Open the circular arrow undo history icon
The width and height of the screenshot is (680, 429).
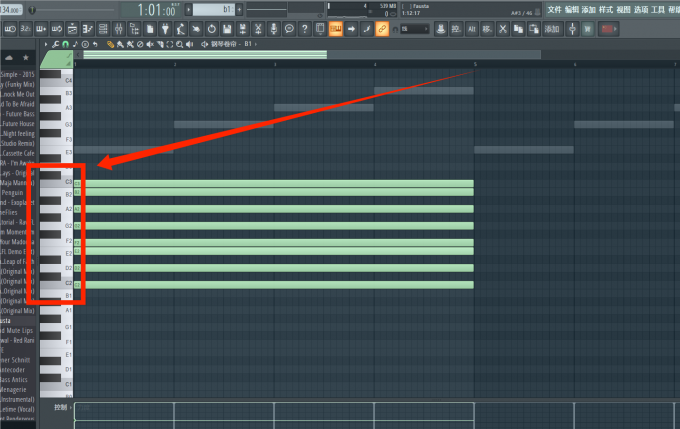212,29
